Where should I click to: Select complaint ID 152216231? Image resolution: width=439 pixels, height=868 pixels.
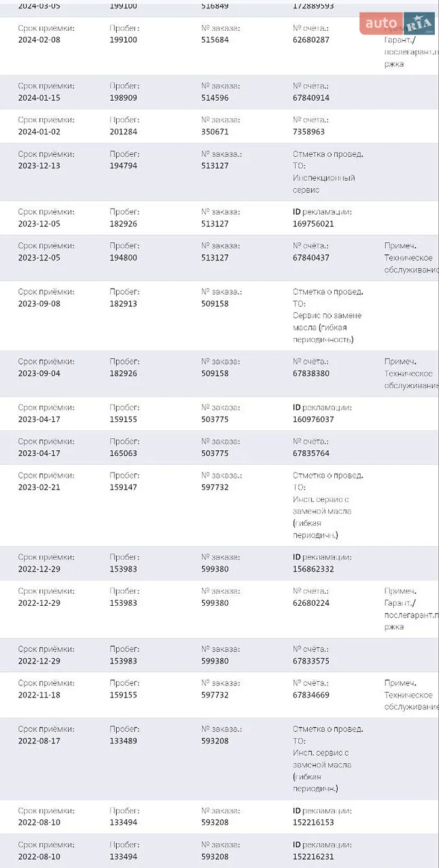coord(313,857)
